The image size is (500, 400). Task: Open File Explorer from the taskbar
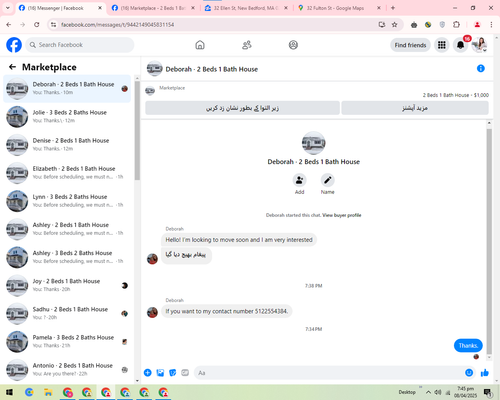click(48, 392)
